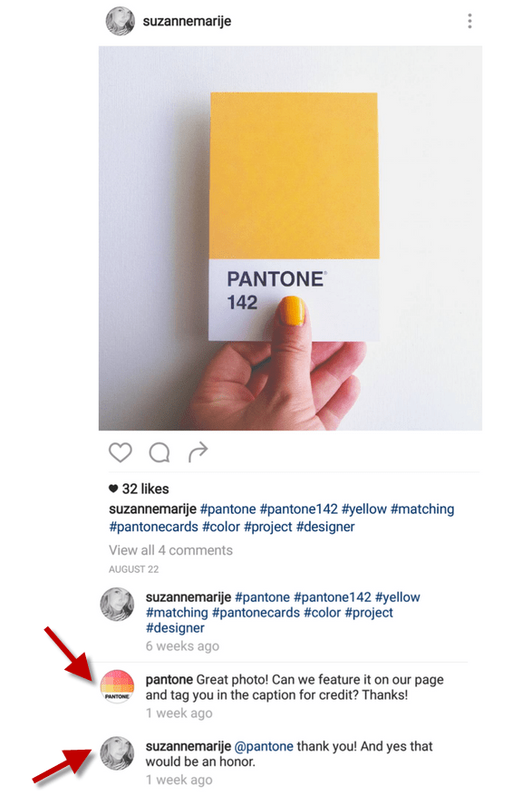Open the AUGUST 22 post date

point(133,569)
